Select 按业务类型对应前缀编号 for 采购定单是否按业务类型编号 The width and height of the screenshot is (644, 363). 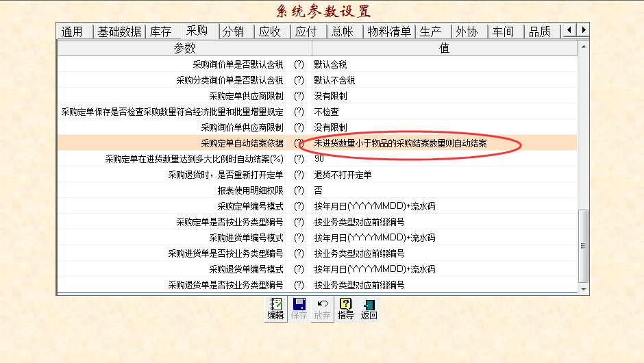(x=360, y=222)
